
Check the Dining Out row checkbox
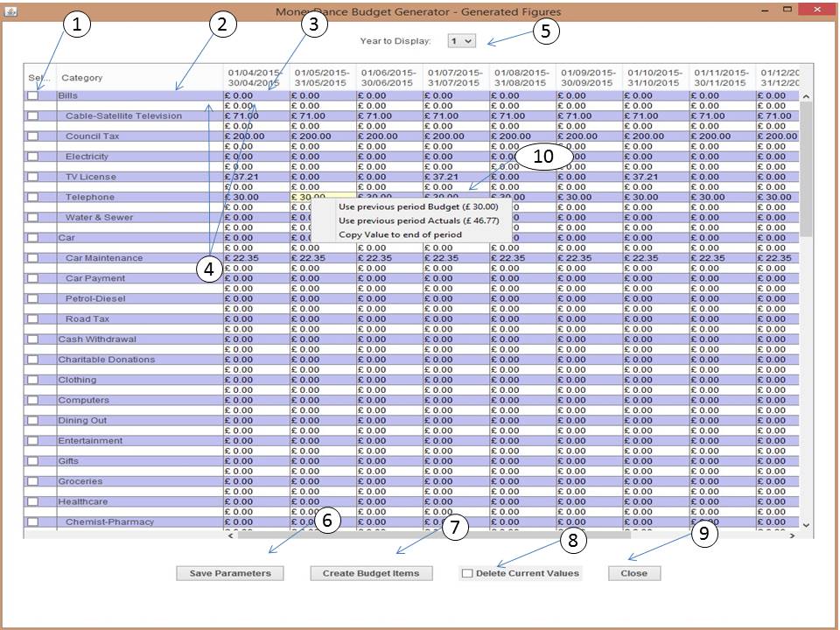click(x=33, y=421)
